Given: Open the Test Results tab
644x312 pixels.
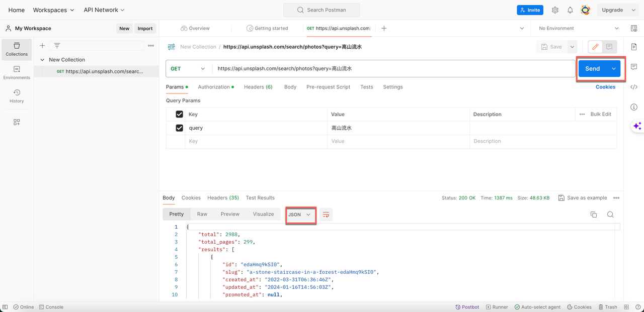Looking at the screenshot, I should click(260, 198).
